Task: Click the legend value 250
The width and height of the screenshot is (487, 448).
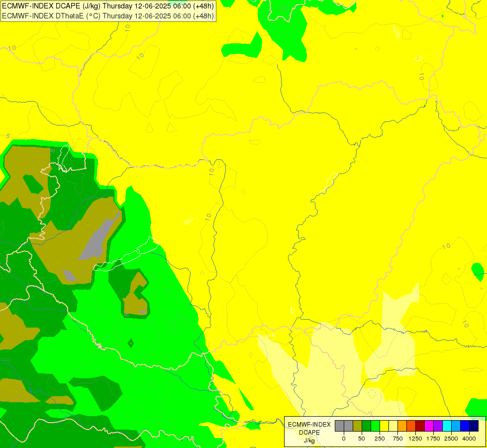Action: [380, 439]
